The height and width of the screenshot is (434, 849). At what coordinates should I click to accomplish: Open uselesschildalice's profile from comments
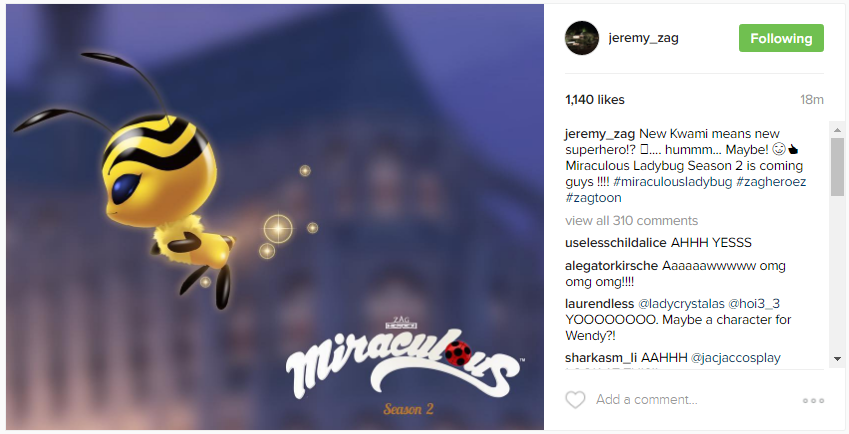[x=616, y=243]
